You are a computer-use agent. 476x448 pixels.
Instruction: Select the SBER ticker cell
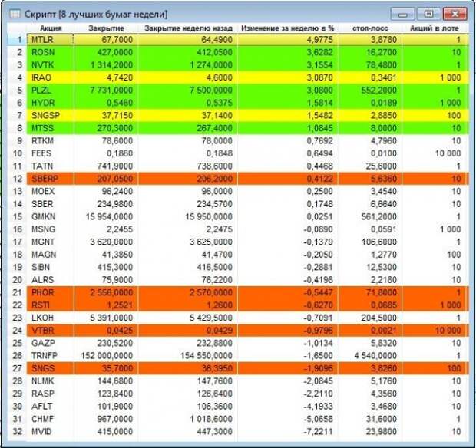point(51,204)
